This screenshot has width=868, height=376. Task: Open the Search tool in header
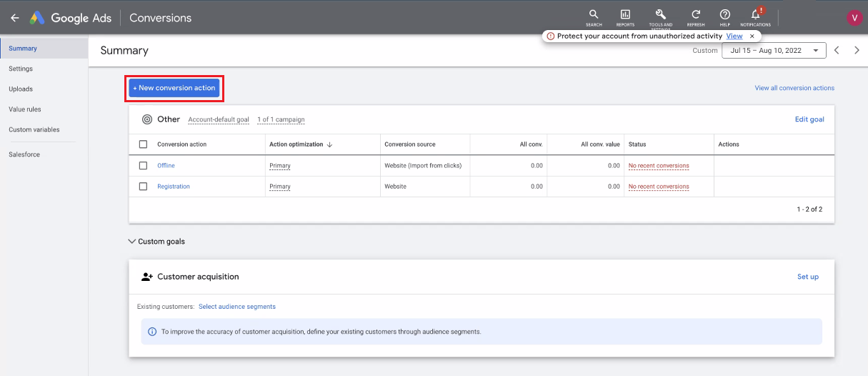pos(594,17)
